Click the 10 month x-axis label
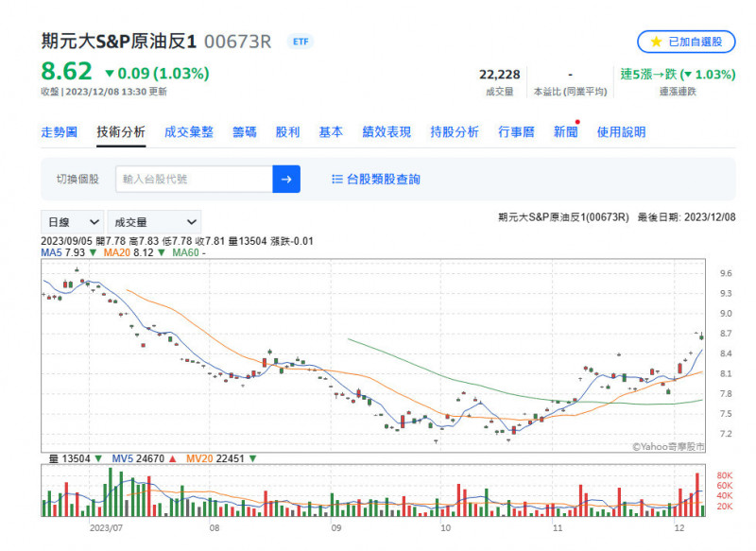 click(x=446, y=528)
